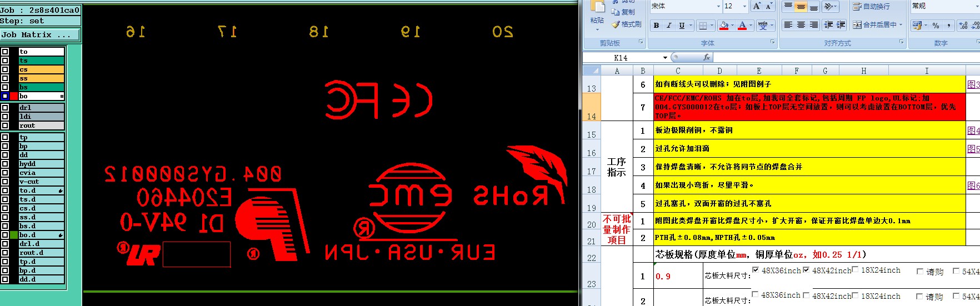Open the Font (字体) group dialog launcher
Screen dimensions: 980x306
(x=772, y=42)
